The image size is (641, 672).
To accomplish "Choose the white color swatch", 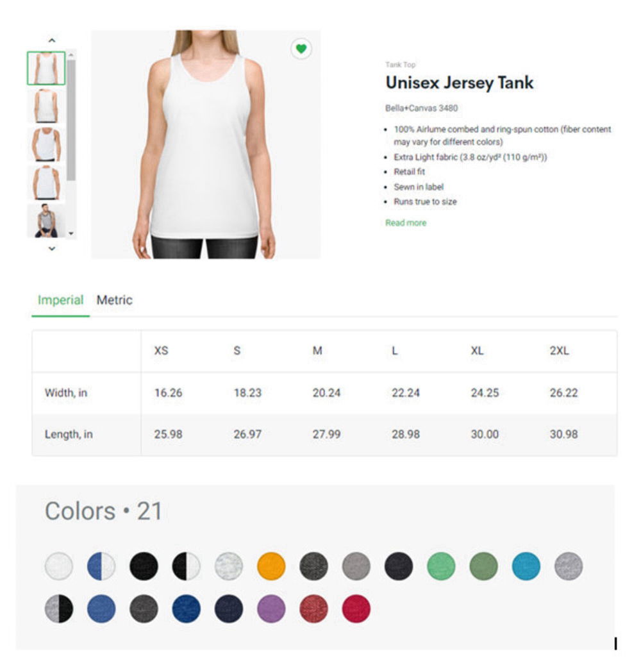I will [59, 566].
